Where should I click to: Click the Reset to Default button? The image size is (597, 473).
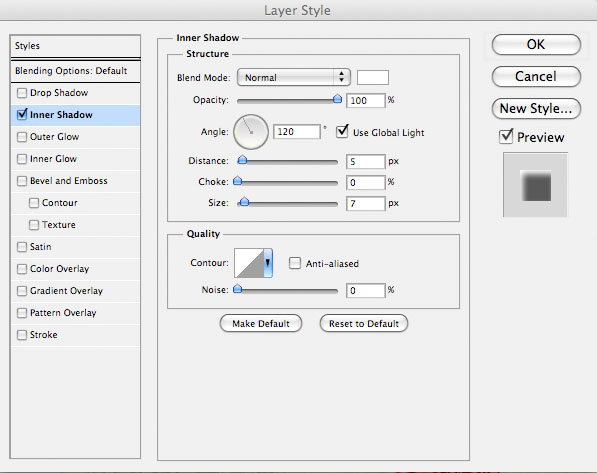[x=364, y=323]
